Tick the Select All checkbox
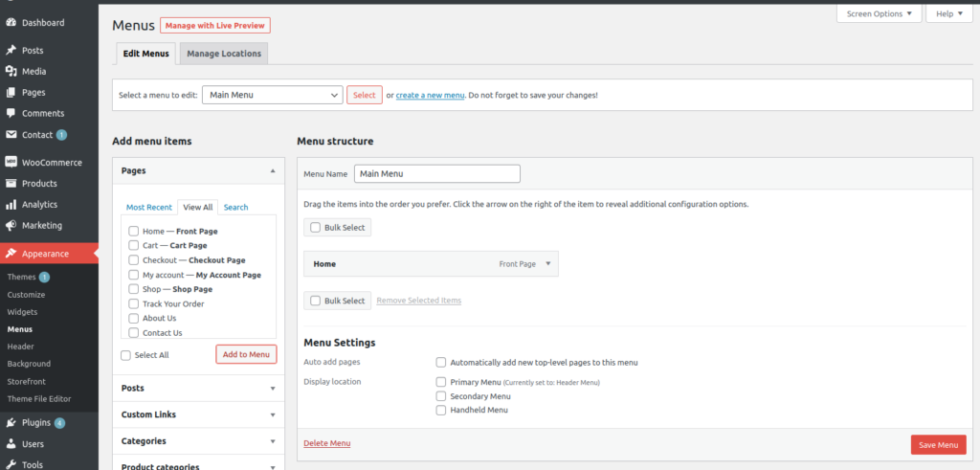Image resolution: width=980 pixels, height=470 pixels. 126,355
